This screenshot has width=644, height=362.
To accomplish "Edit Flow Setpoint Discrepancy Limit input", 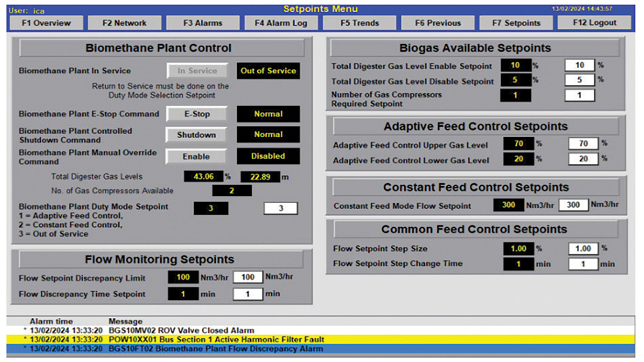I will pyautogui.click(x=247, y=277).
